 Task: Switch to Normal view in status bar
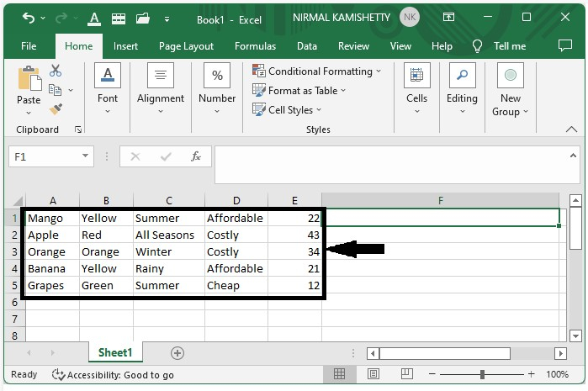coord(339,374)
